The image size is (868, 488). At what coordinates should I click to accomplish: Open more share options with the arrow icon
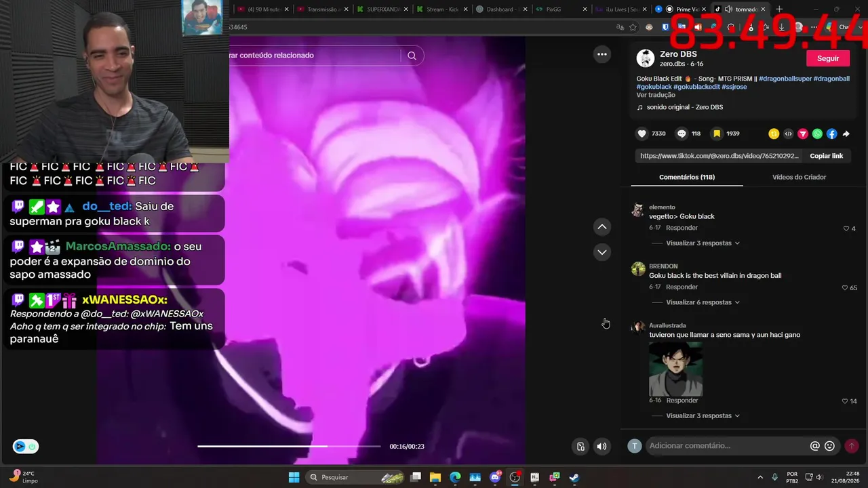tap(846, 134)
